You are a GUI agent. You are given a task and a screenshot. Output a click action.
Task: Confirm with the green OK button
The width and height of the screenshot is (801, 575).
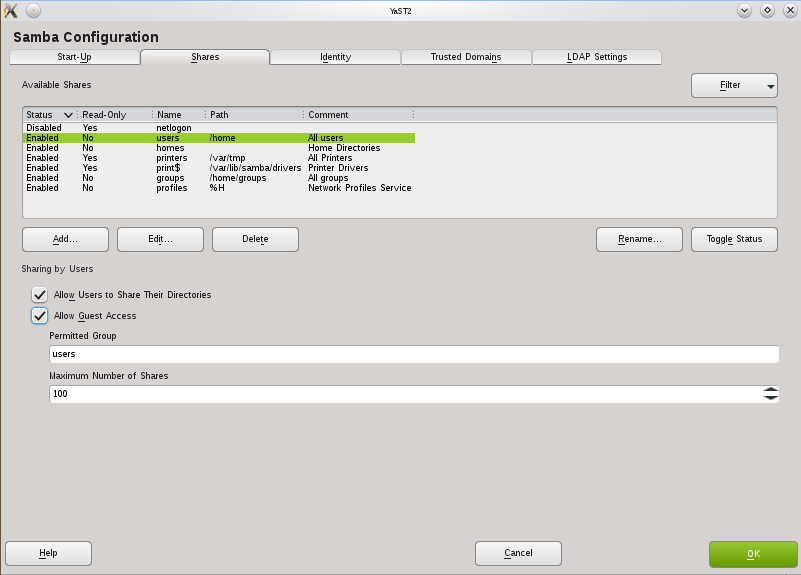coord(753,555)
